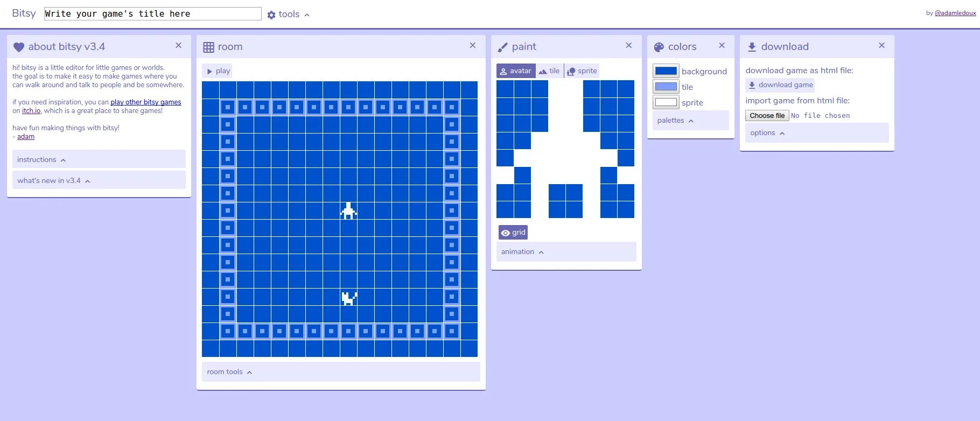Image resolution: width=980 pixels, height=421 pixels.
Task: Click the paint brush icon
Action: tap(502, 47)
